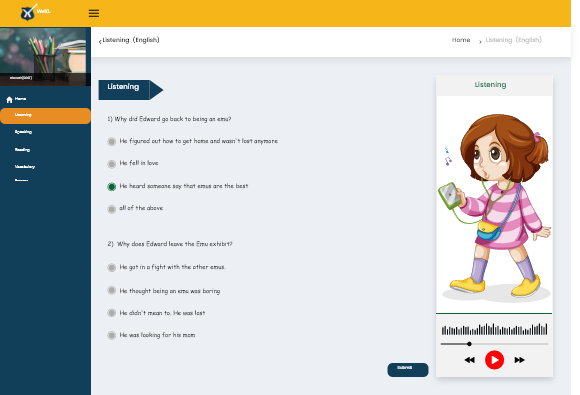This screenshot has width=580, height=395.
Task: Fast-forward the listening audio
Action: pyautogui.click(x=519, y=360)
